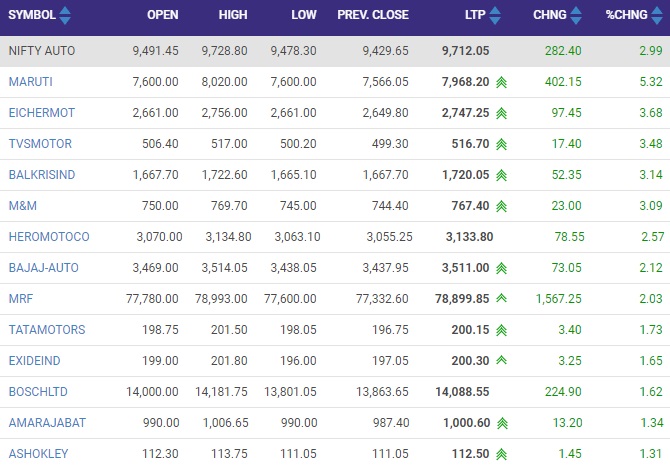This screenshot has width=670, height=469.
Task: Sort table by SYMBOL column arrows
Action: [65, 15]
